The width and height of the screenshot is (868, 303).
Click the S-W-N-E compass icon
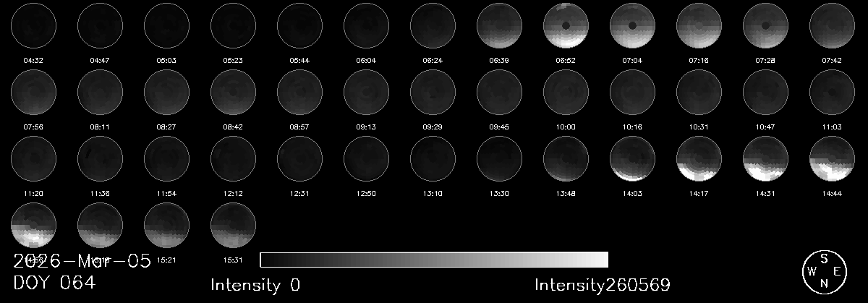824,271
